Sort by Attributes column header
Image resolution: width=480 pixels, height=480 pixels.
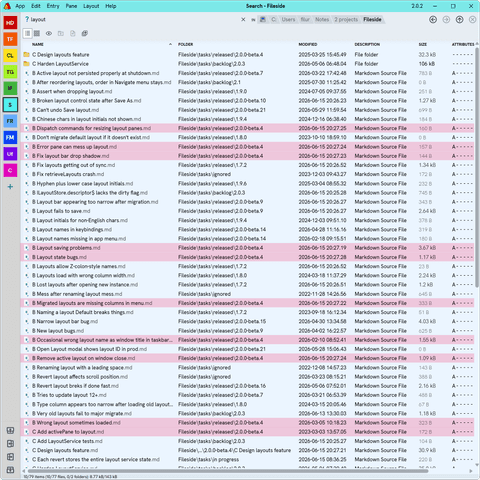pos(463,44)
